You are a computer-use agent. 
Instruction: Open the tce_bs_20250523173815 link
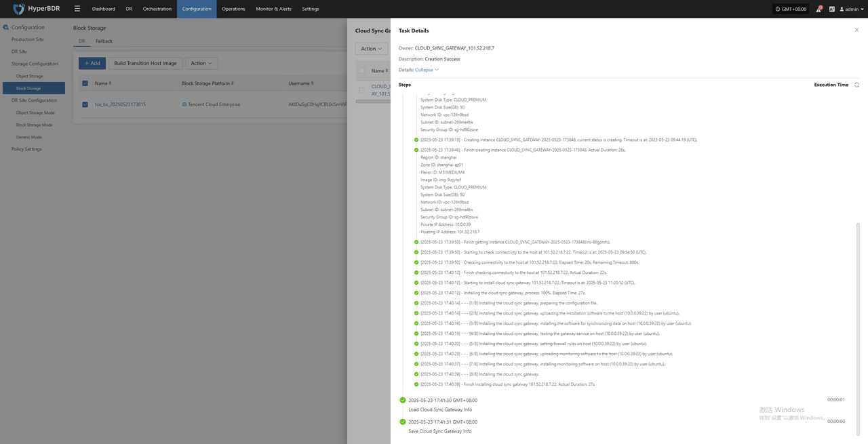click(120, 104)
